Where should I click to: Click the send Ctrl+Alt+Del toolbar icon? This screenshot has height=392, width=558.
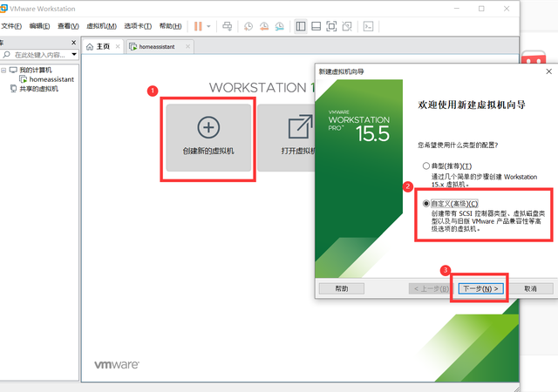point(227,26)
